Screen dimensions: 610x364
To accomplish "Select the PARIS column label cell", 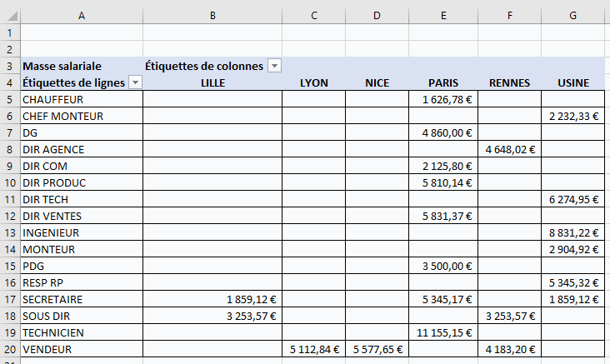I will (442, 82).
